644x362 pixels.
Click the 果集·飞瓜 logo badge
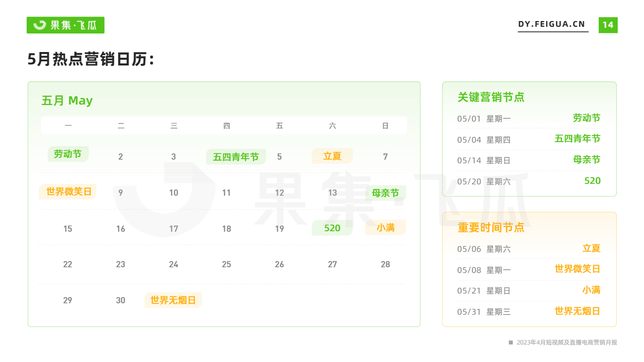click(65, 25)
